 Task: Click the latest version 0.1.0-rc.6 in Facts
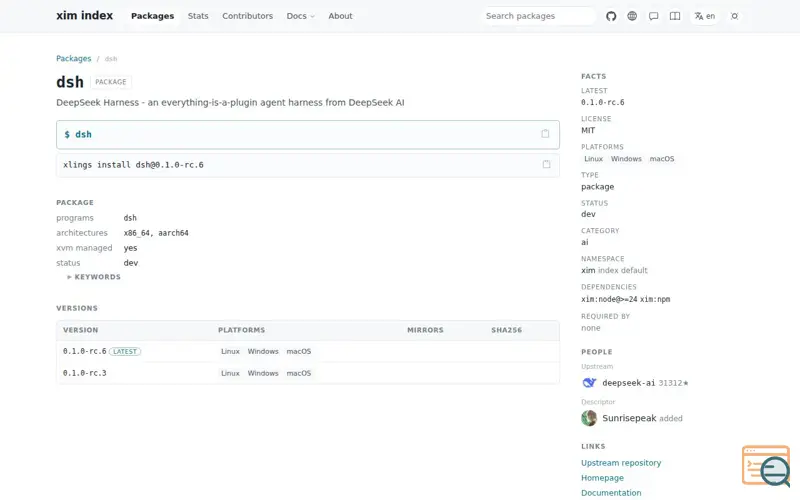(603, 102)
